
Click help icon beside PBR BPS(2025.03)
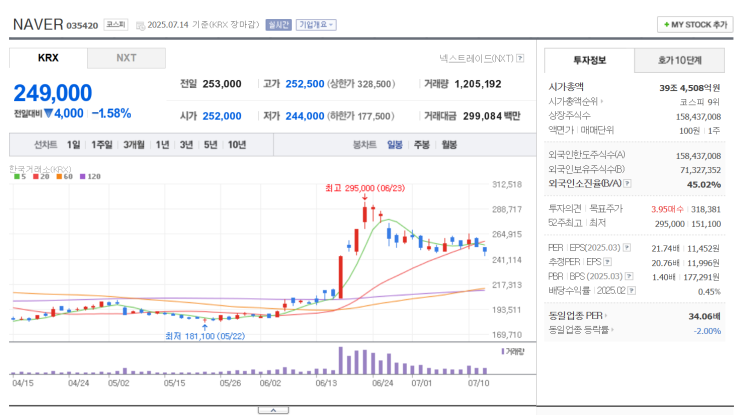pyautogui.click(x=629, y=276)
